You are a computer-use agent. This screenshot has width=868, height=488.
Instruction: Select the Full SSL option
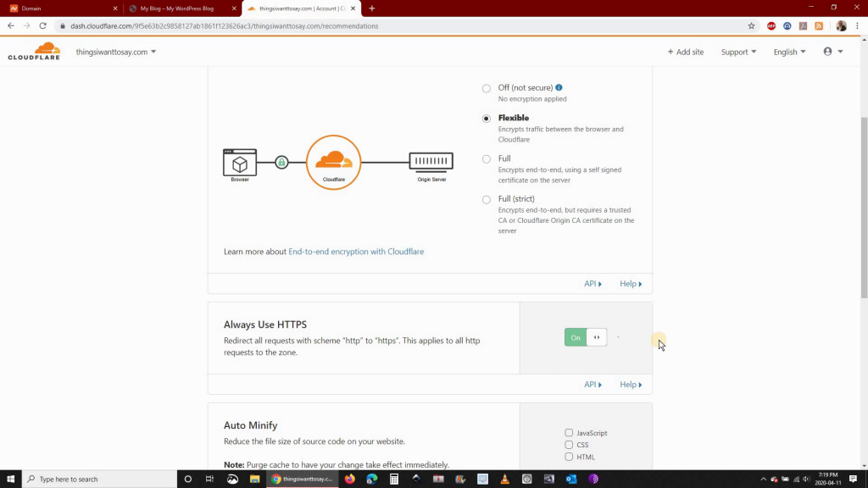pyautogui.click(x=486, y=159)
